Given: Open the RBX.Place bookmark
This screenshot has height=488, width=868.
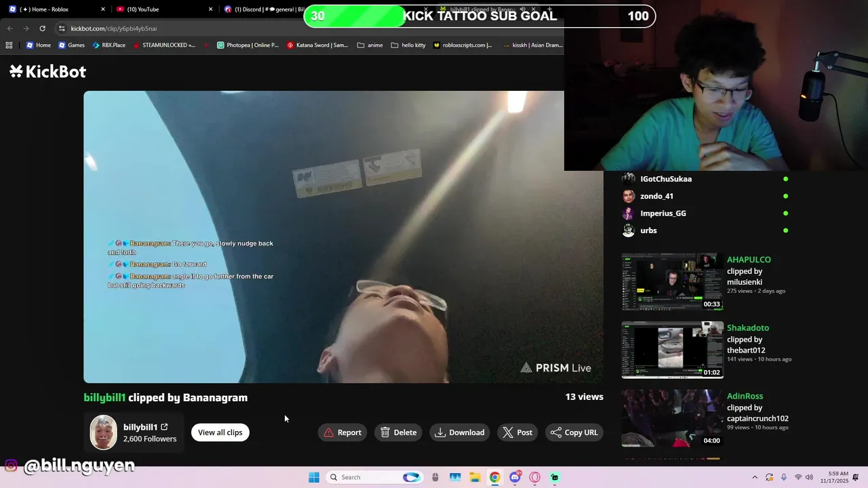Looking at the screenshot, I should coord(108,45).
